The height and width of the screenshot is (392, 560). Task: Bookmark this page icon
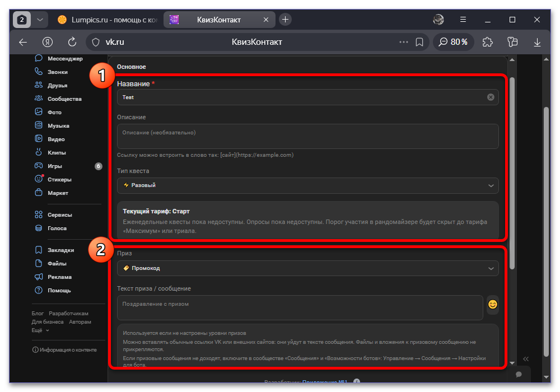(419, 42)
